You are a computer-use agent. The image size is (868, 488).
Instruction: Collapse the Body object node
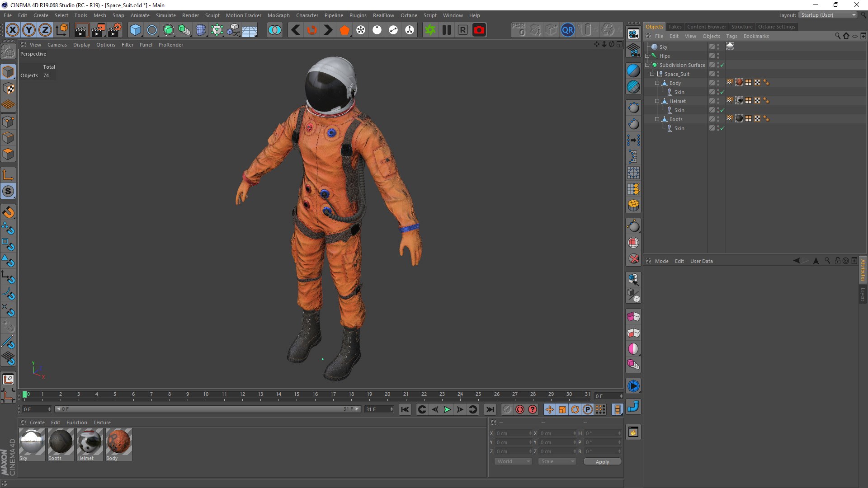point(657,83)
